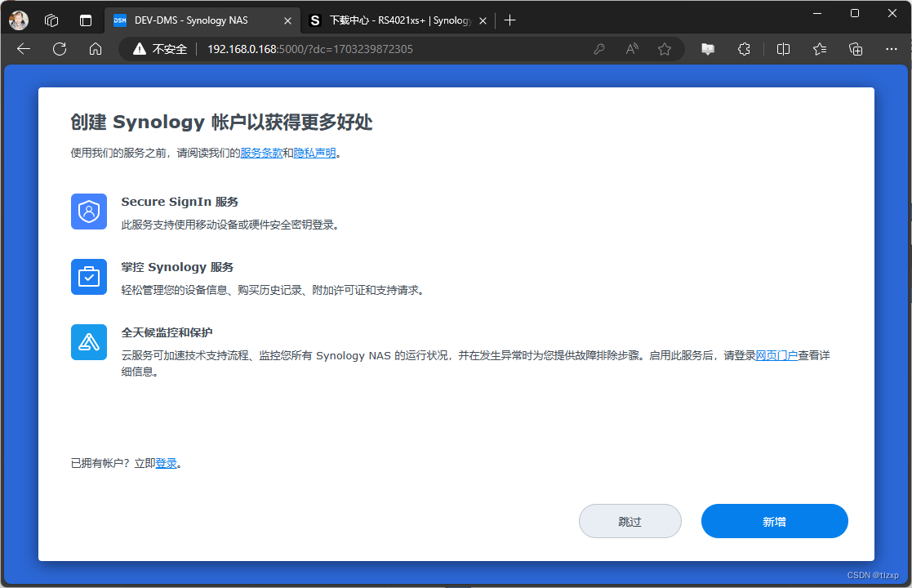Switch to the DEV-DMS Synology NAS tab
This screenshot has height=588, width=912.
[x=202, y=20]
